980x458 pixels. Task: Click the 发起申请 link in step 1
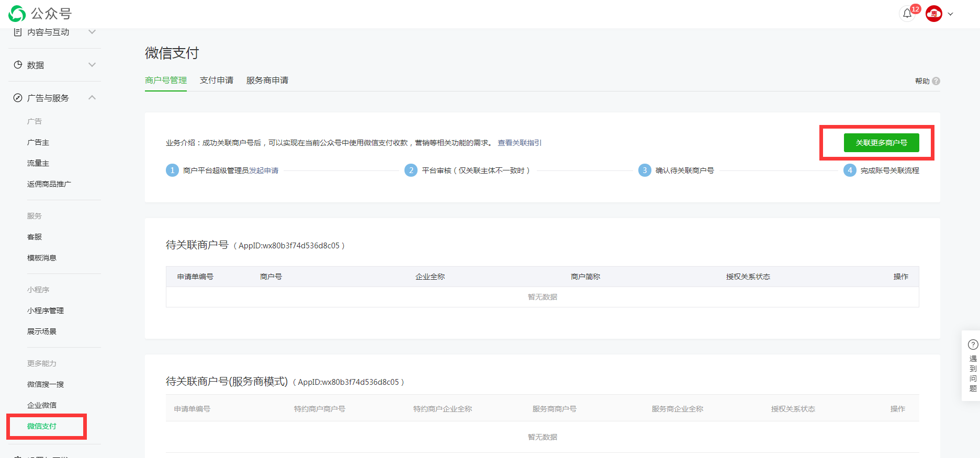coord(264,170)
